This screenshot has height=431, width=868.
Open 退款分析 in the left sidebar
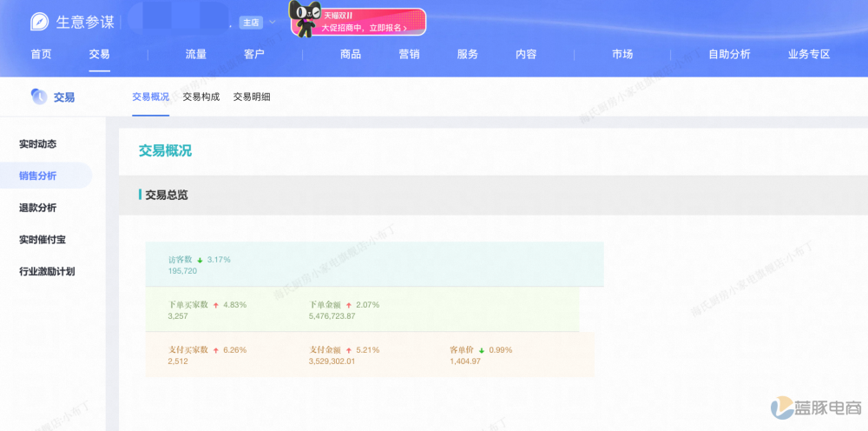37,209
